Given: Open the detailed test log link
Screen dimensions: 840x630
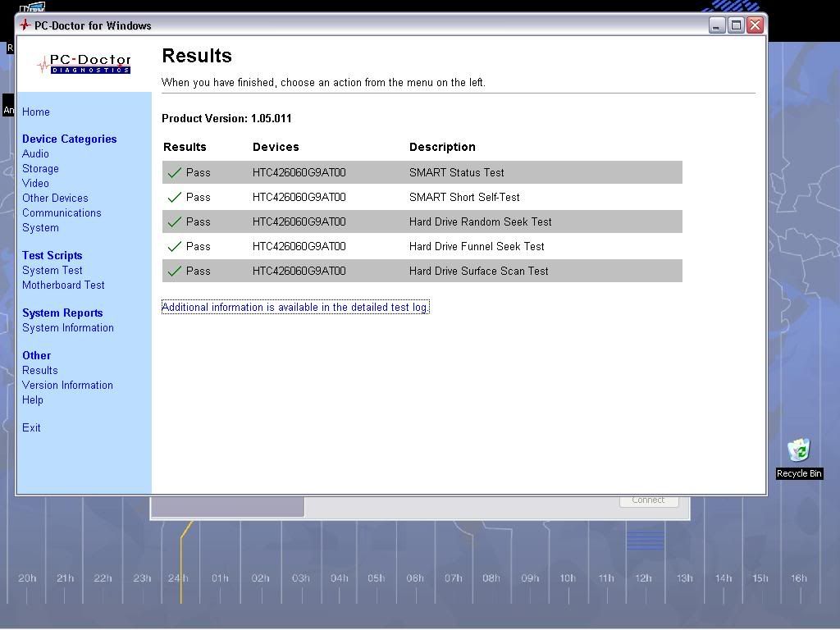Looking at the screenshot, I should pos(295,308).
